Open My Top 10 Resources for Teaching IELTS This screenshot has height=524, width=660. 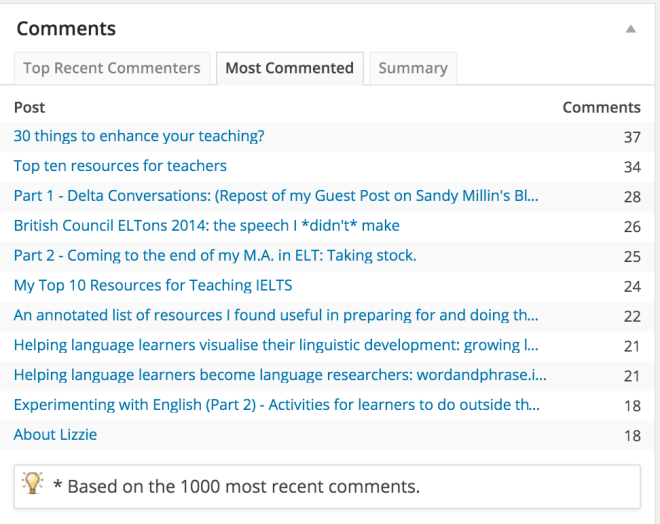(x=153, y=286)
